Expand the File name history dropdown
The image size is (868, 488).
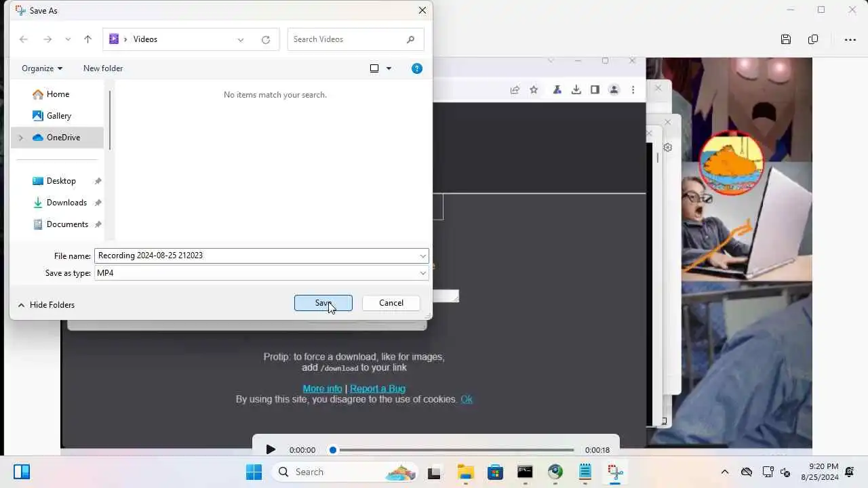coord(423,256)
